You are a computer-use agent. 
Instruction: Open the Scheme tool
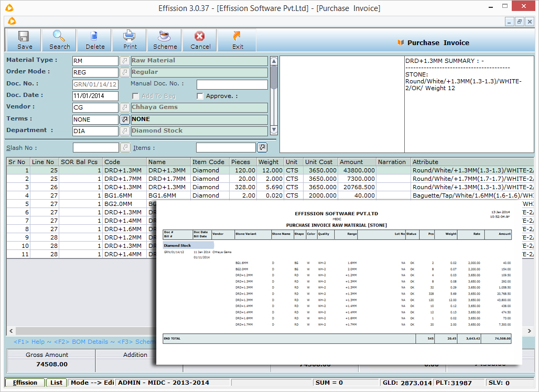pos(165,40)
